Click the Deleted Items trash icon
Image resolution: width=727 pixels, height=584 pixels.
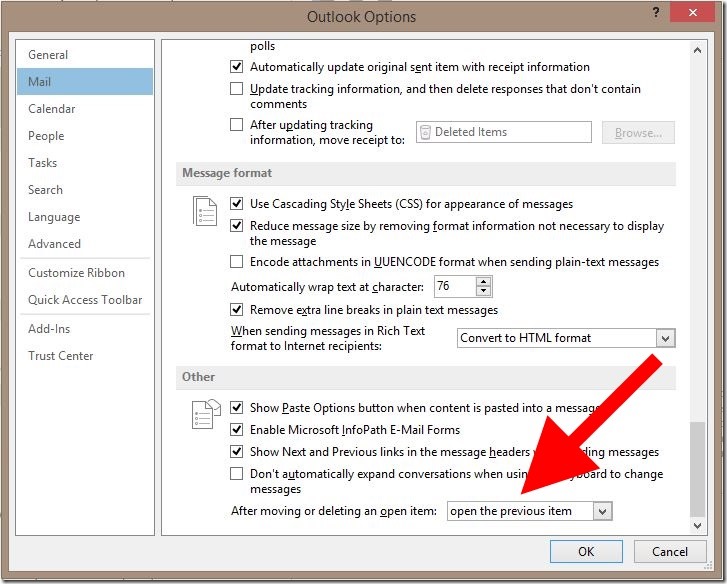click(425, 133)
